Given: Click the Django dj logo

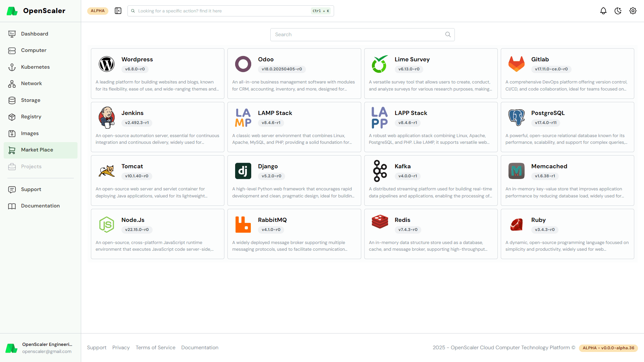Looking at the screenshot, I should 243,171.
